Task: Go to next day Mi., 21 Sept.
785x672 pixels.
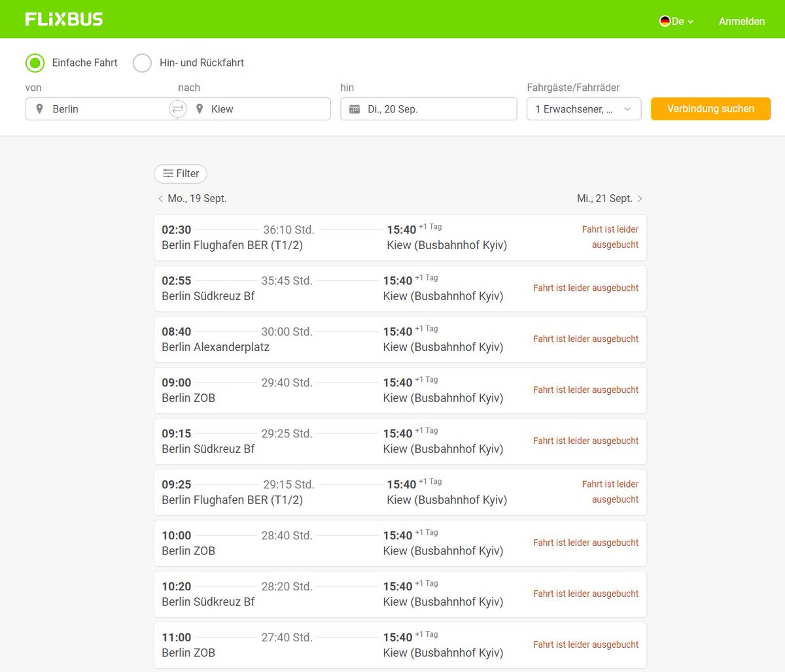Action: coord(610,198)
